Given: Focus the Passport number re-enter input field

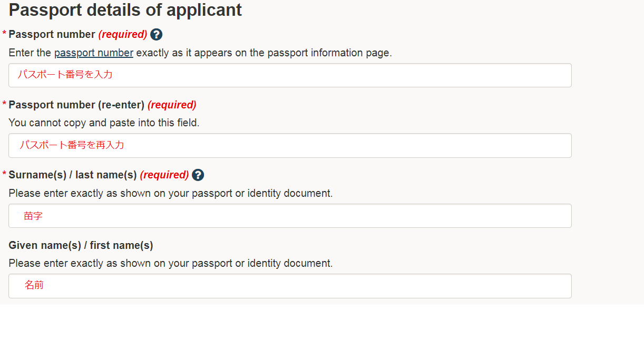Looking at the screenshot, I should [x=290, y=145].
